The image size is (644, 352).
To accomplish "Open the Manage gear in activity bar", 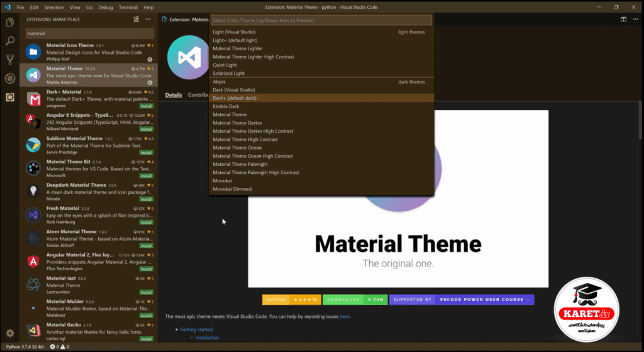I will [x=10, y=333].
